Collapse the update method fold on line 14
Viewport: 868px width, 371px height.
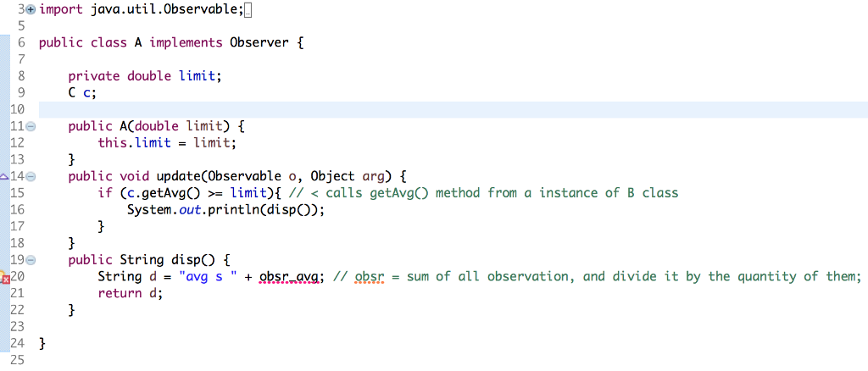[31, 177]
